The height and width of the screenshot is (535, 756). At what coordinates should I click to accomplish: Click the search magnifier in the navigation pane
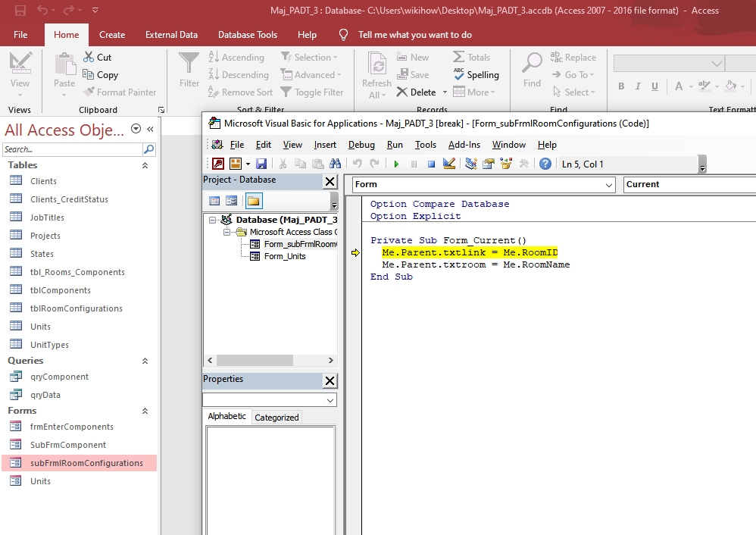coord(149,149)
